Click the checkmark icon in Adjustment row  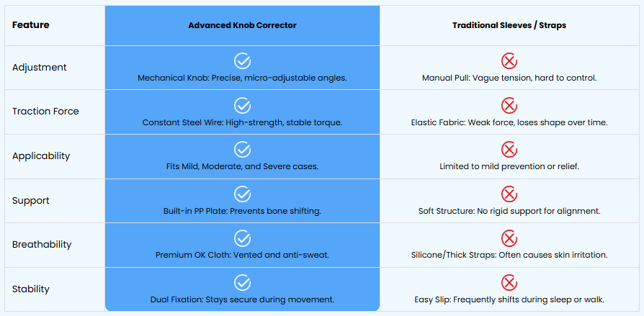[242, 62]
